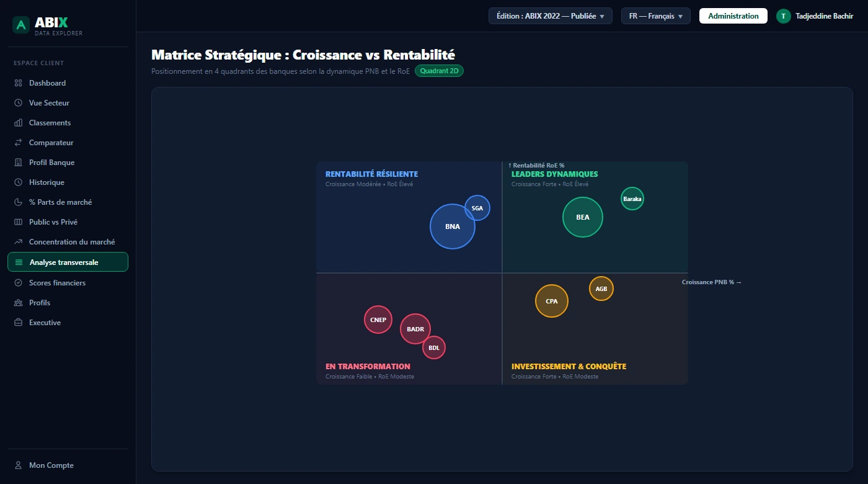The height and width of the screenshot is (484, 868).
Task: Click the Concentration du marché trend icon
Action: [x=18, y=242]
